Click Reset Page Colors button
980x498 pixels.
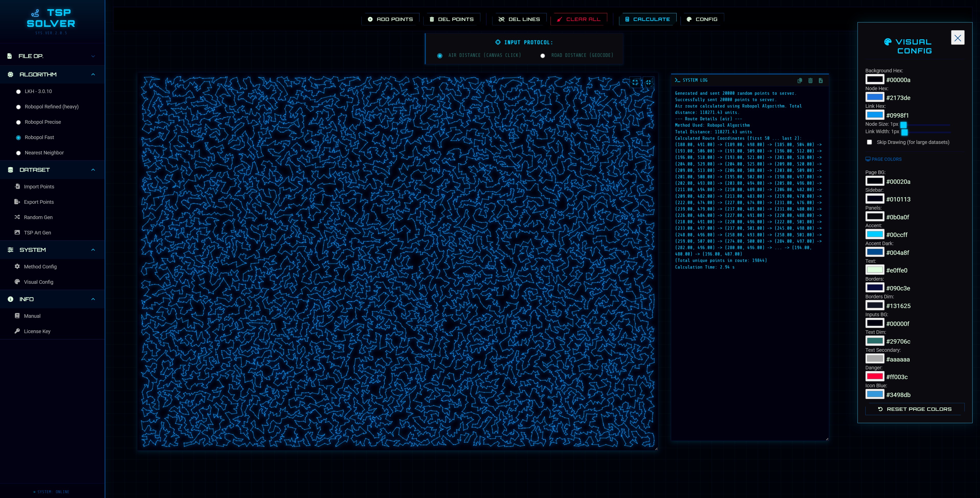click(x=915, y=409)
